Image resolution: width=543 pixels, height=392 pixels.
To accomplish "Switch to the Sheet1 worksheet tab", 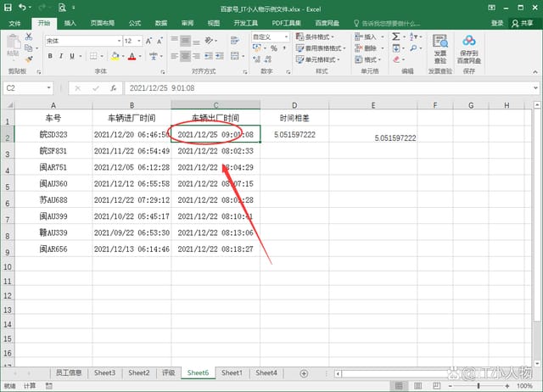I will (232, 372).
